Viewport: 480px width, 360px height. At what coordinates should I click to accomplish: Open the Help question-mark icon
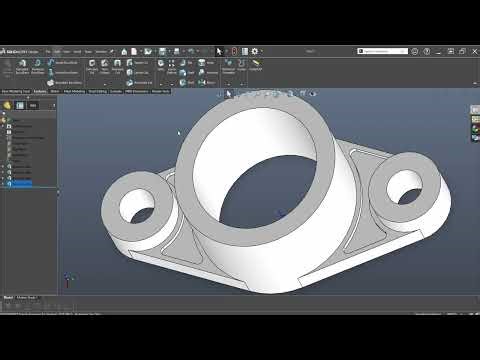tap(427, 52)
